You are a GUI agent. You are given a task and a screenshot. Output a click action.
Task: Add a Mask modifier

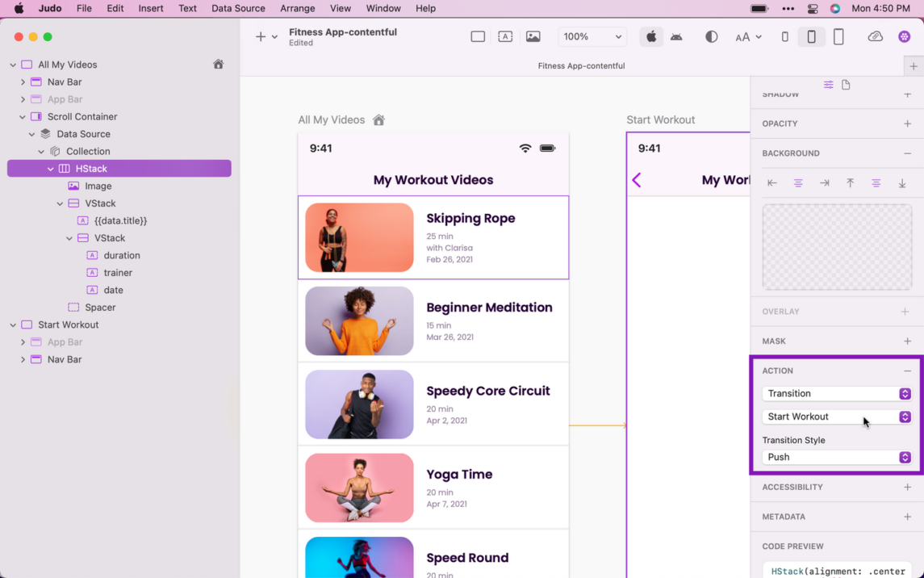coord(907,341)
